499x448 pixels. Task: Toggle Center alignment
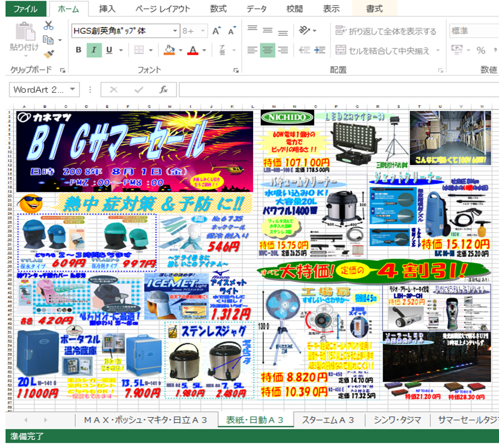(x=268, y=50)
